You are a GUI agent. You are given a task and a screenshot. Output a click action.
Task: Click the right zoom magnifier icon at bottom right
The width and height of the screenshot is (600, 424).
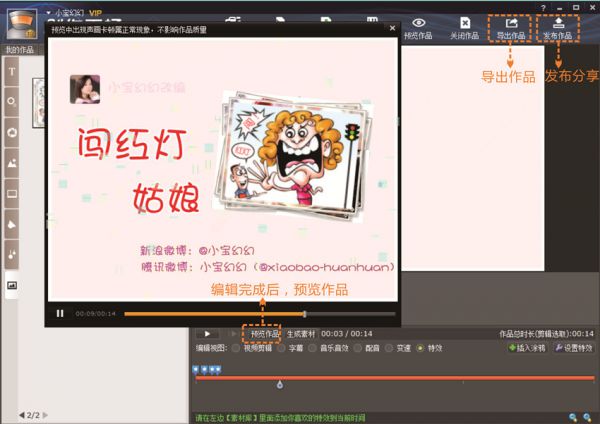click(587, 417)
